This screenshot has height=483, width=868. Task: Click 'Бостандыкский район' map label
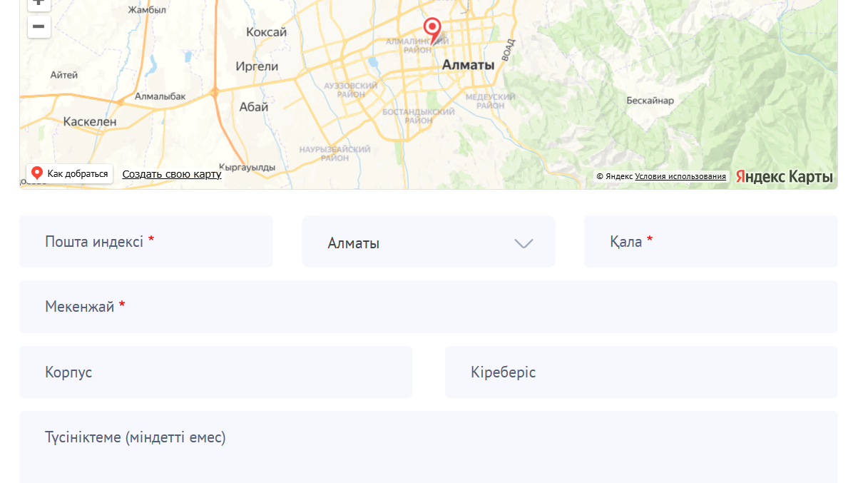click(419, 116)
